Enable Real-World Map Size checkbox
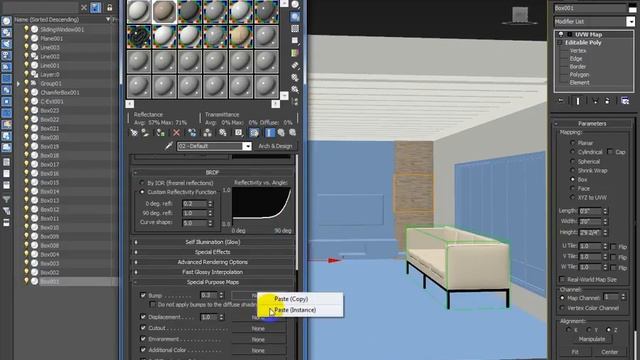Image resolution: width=640 pixels, height=360 pixels. pos(562,279)
